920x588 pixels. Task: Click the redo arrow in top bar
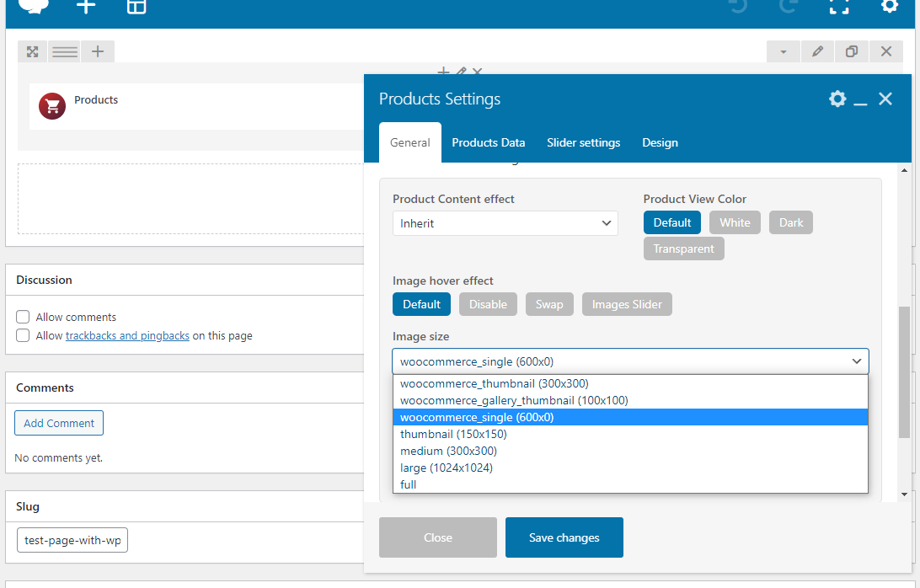(788, 6)
